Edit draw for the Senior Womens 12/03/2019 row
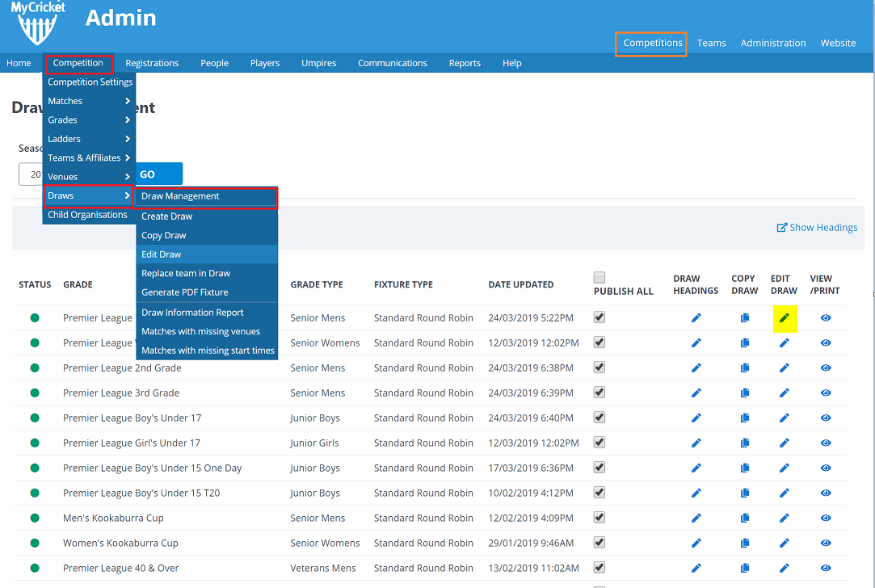Image resolution: width=875 pixels, height=588 pixels. (x=784, y=343)
